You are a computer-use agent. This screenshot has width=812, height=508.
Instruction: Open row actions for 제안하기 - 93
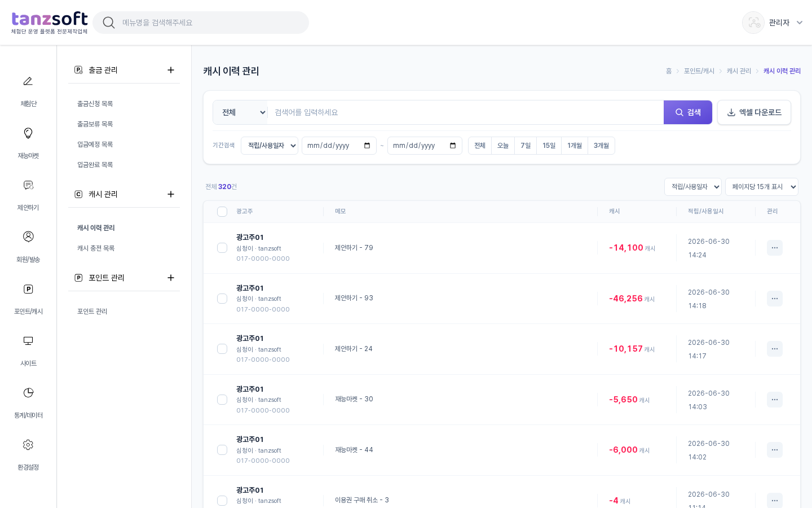[775, 299]
